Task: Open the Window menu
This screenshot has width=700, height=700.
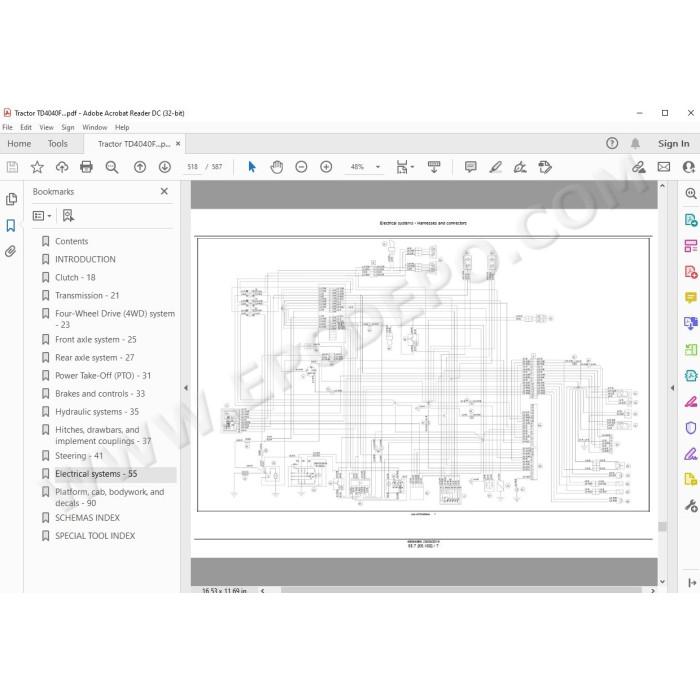Action: pos(95,127)
